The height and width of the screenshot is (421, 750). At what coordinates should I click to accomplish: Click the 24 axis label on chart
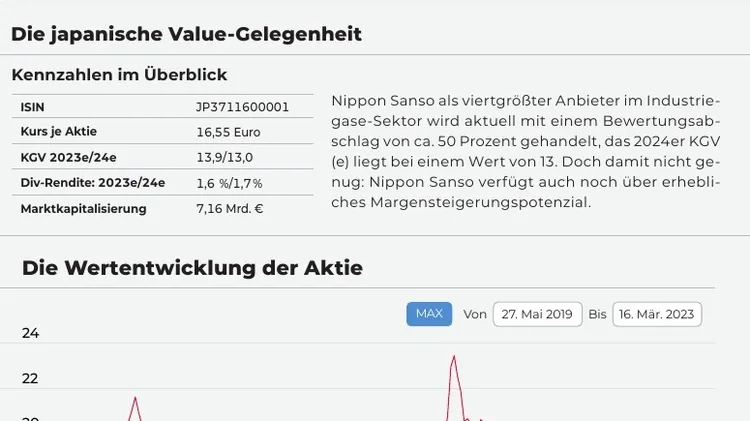pos(30,333)
